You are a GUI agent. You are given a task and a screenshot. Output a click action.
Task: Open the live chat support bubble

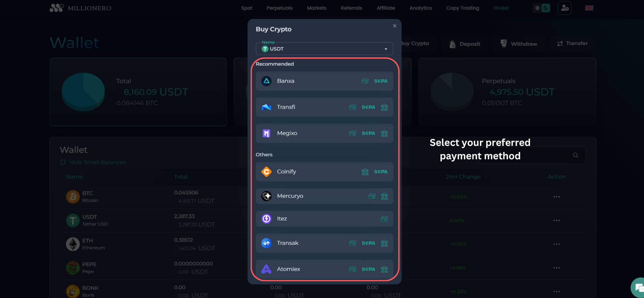tap(639, 288)
